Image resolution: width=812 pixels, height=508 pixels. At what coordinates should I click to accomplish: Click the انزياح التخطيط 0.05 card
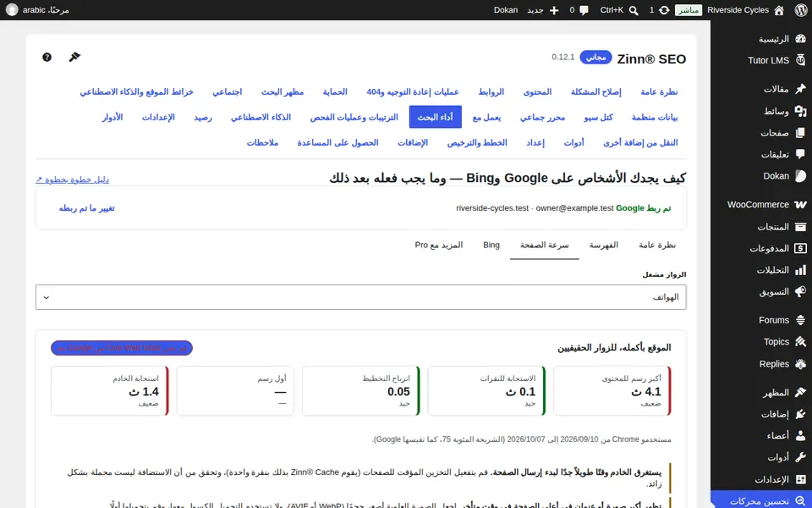click(361, 391)
